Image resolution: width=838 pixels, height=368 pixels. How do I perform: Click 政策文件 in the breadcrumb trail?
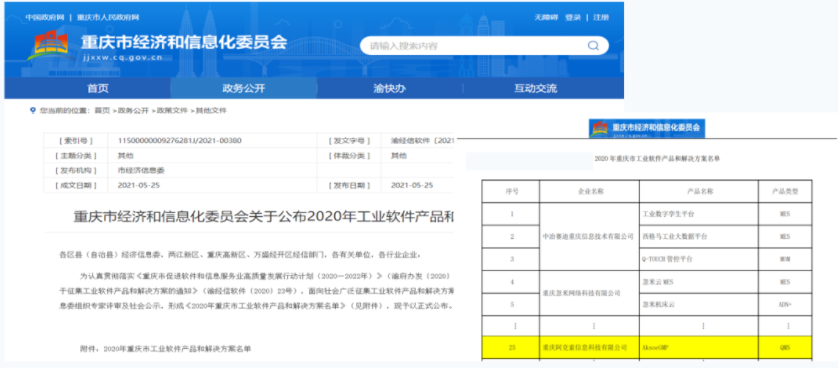coord(172,111)
